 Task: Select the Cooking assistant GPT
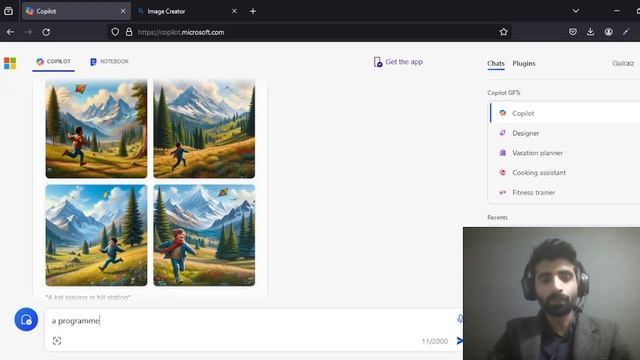pos(565,173)
